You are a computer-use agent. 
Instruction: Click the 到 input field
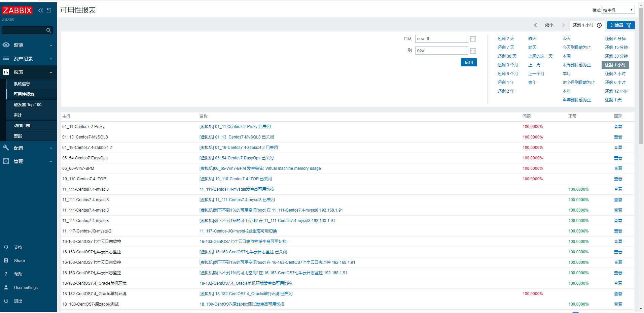click(x=441, y=51)
